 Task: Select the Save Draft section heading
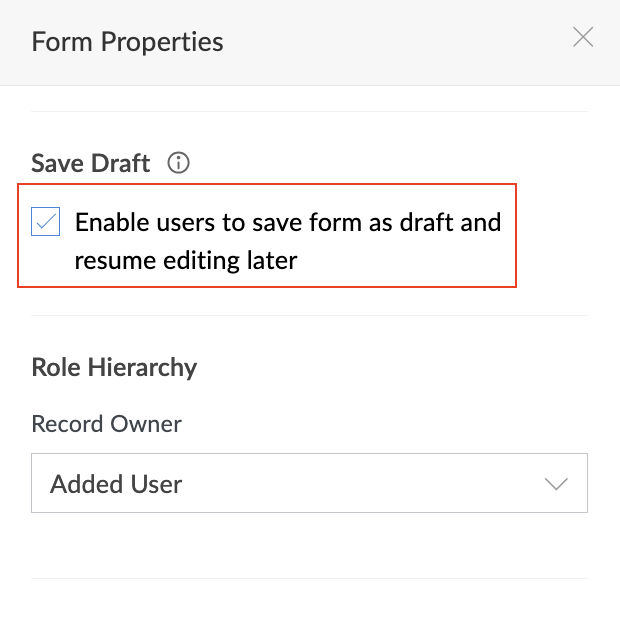(91, 163)
